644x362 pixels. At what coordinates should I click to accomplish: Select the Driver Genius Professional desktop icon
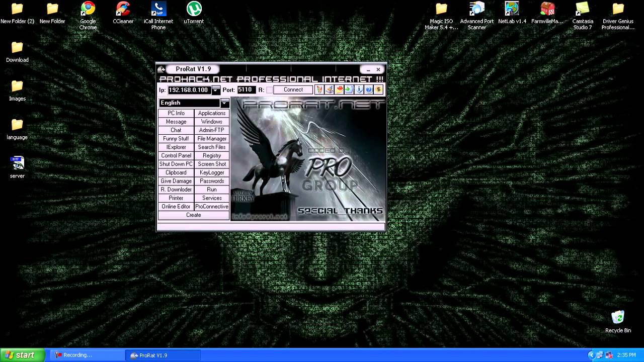tap(618, 16)
